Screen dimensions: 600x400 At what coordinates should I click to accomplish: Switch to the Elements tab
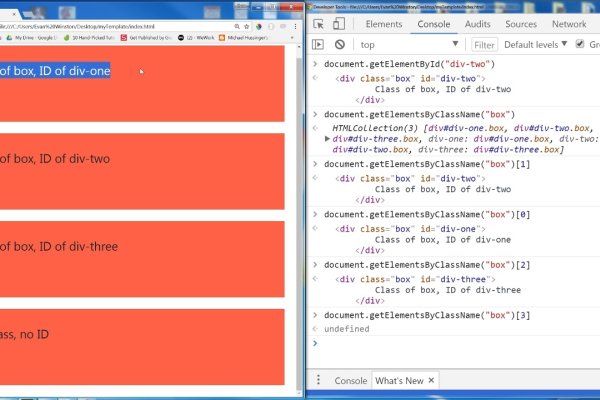coord(384,24)
